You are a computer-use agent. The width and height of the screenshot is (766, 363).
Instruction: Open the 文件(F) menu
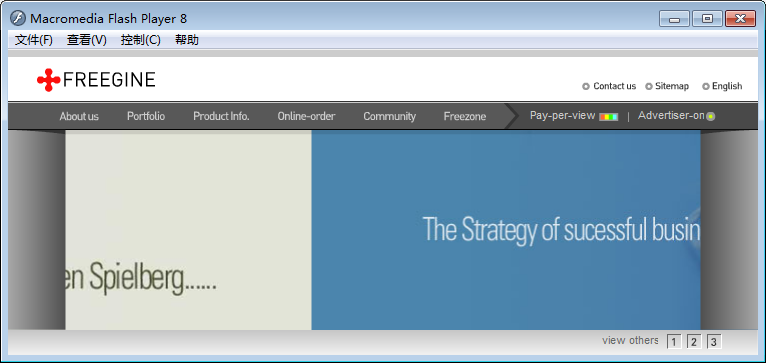click(x=34, y=40)
